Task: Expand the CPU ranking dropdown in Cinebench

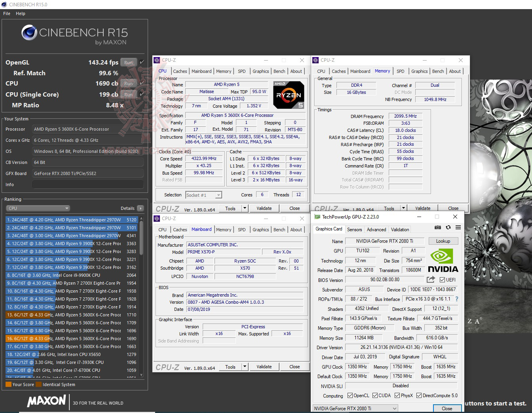Action: pos(38,208)
